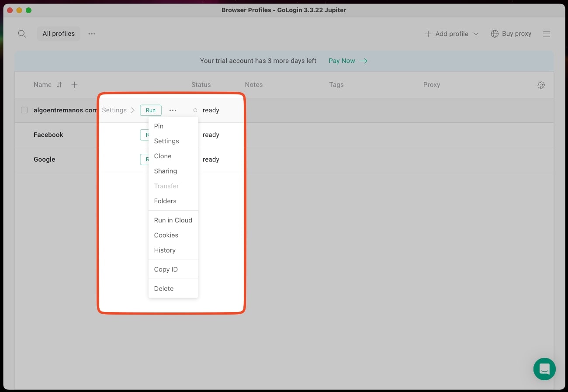Click the Facebook profile name

[x=48, y=135]
